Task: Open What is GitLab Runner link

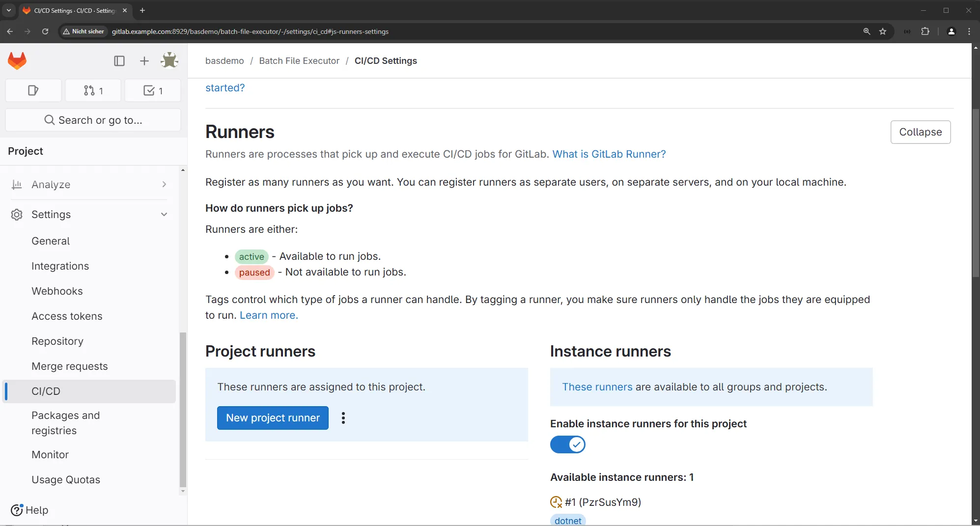Action: [x=609, y=154]
